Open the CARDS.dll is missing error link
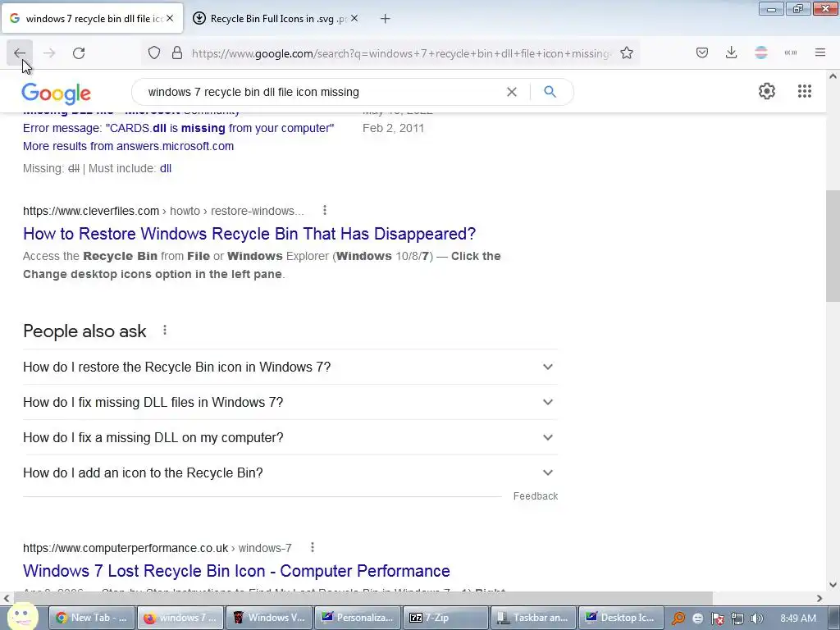 click(x=178, y=128)
